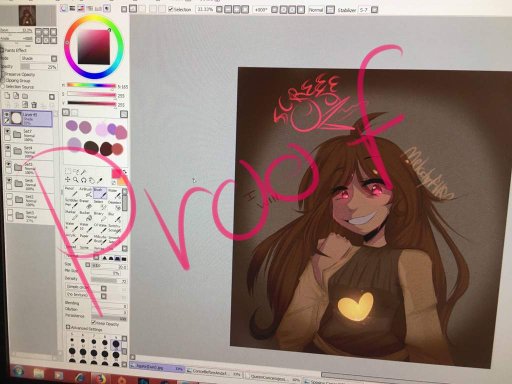
Task: Choose the eyedropper color picker tool
Action: [x=99, y=180]
